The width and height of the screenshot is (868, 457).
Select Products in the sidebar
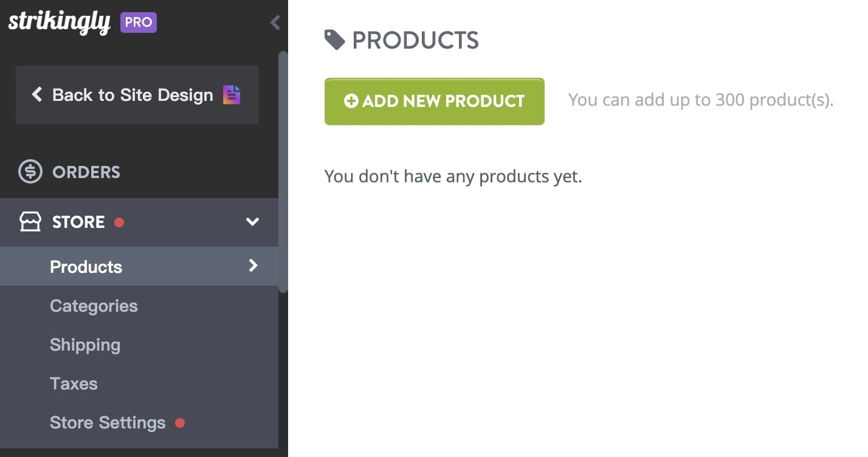[x=86, y=267]
